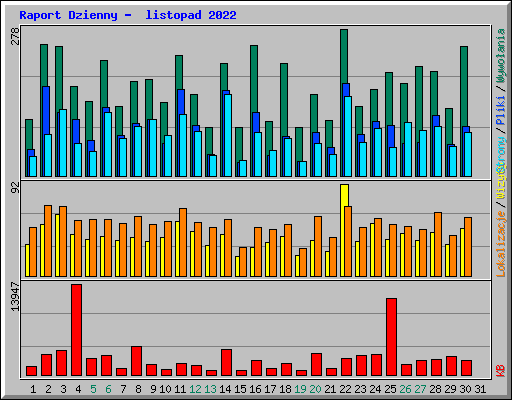Click the red 'KB' legend label
512x400 pixels.
tap(501, 371)
